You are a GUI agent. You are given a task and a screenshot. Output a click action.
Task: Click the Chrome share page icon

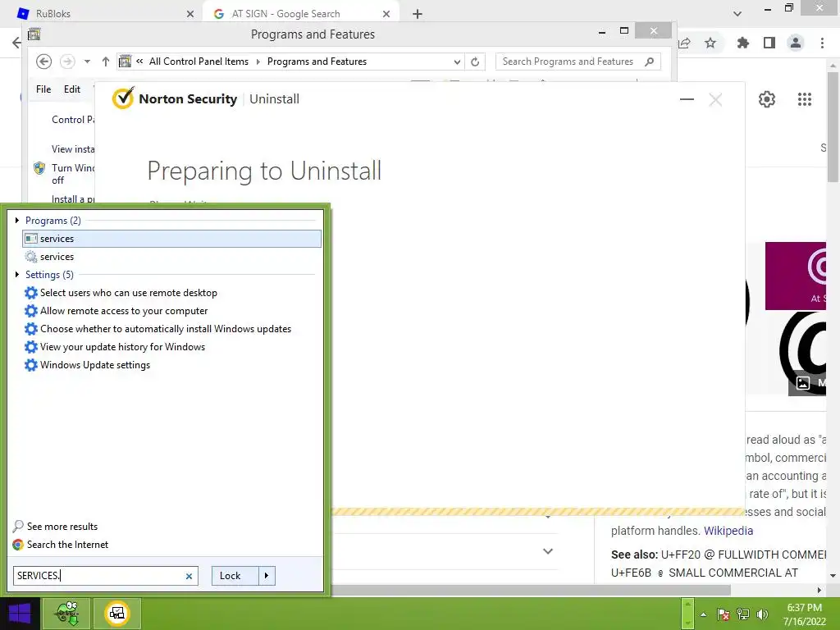coord(685,43)
